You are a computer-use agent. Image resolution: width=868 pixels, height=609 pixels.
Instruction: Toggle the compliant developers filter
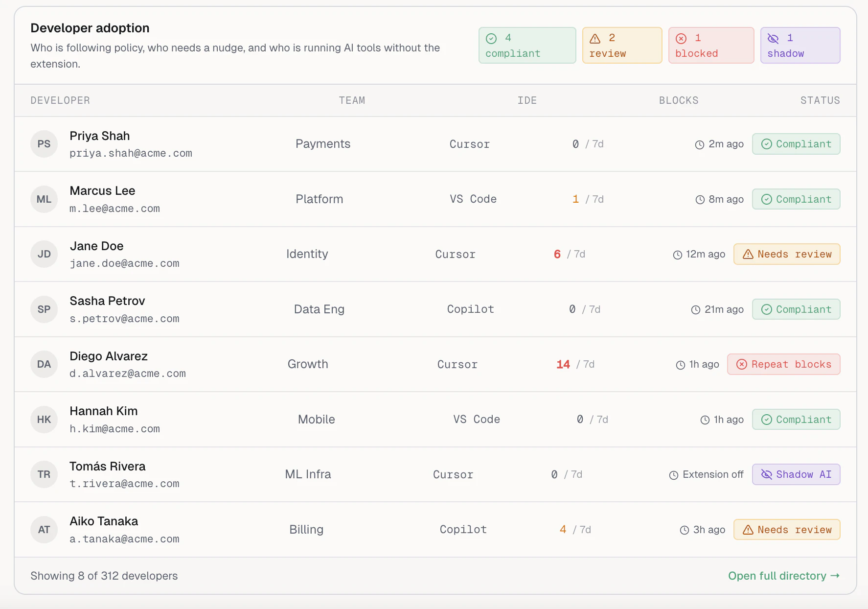tap(527, 45)
